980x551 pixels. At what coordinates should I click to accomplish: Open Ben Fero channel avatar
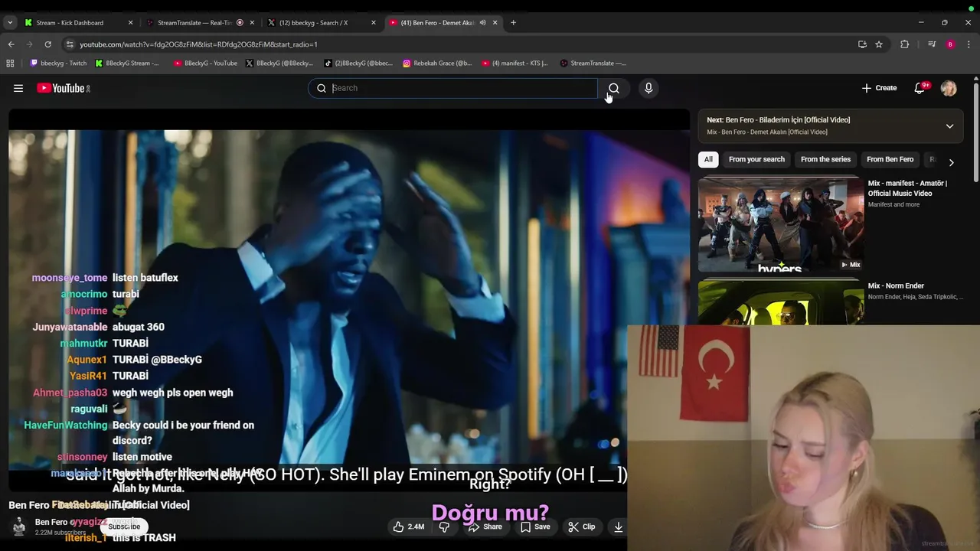click(x=19, y=526)
